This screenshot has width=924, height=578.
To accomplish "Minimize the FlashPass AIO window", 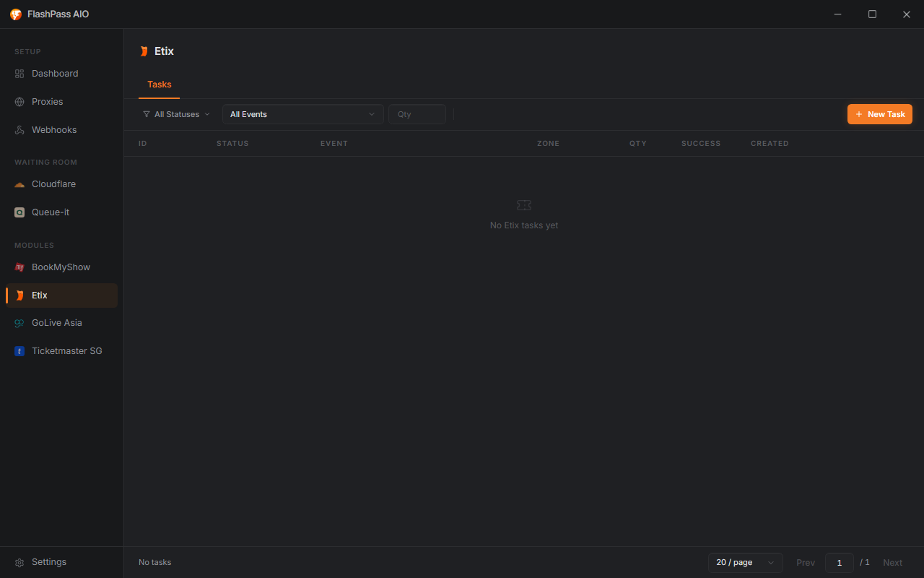I will 837,14.
